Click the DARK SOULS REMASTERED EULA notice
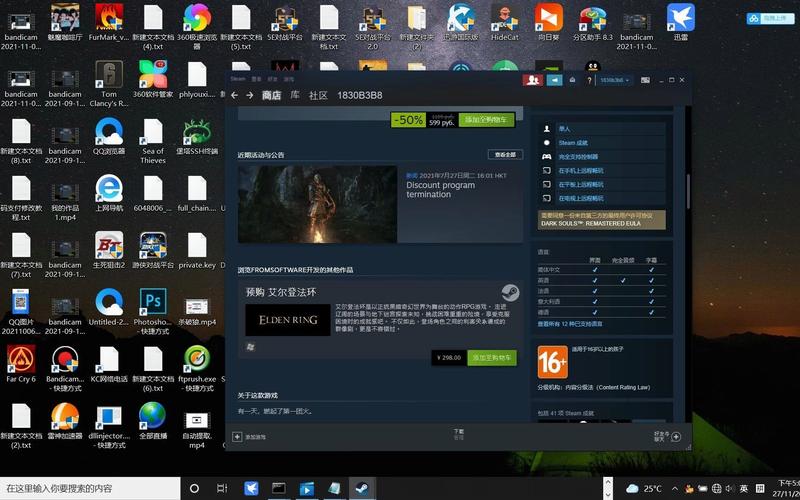 coord(602,220)
